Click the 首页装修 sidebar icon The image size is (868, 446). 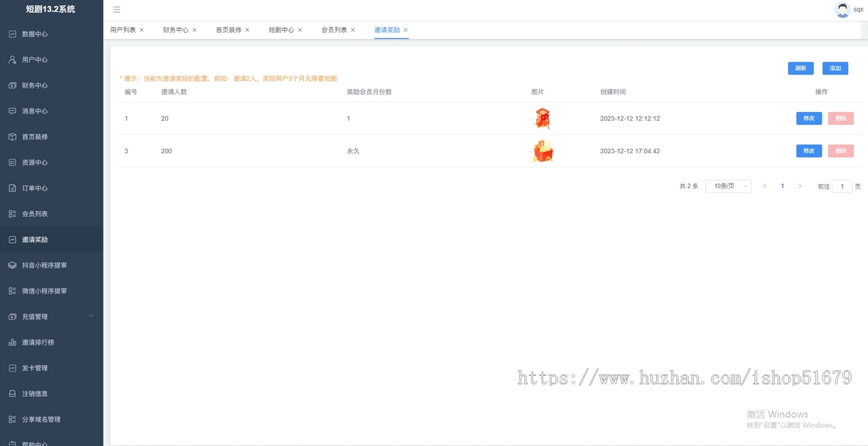click(12, 137)
